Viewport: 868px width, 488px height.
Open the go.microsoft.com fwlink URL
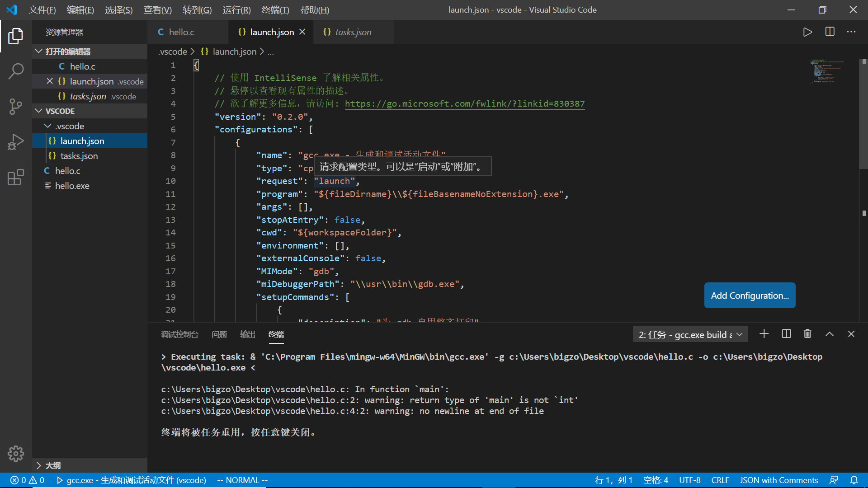click(x=464, y=104)
